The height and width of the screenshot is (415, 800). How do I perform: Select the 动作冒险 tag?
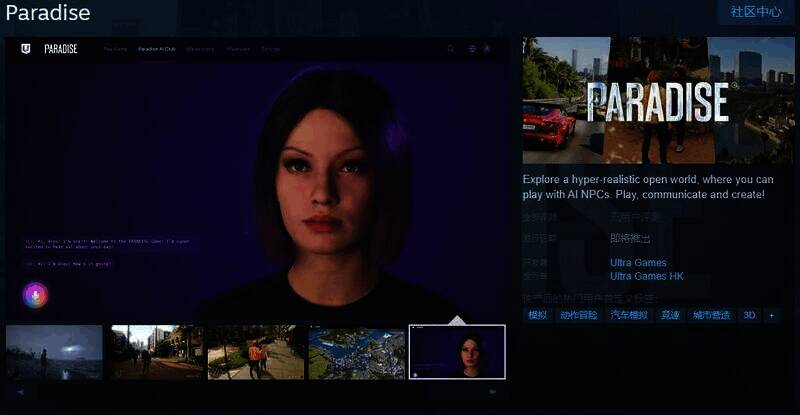click(x=578, y=315)
